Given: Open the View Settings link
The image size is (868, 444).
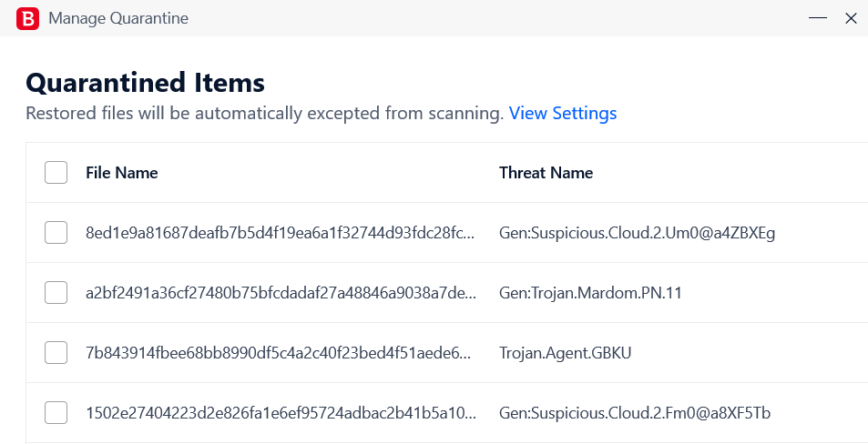Looking at the screenshot, I should pyautogui.click(x=563, y=114).
